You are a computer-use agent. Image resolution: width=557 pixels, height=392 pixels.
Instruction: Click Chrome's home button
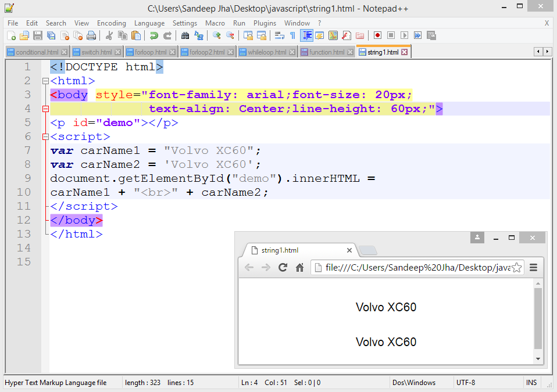tap(299, 267)
